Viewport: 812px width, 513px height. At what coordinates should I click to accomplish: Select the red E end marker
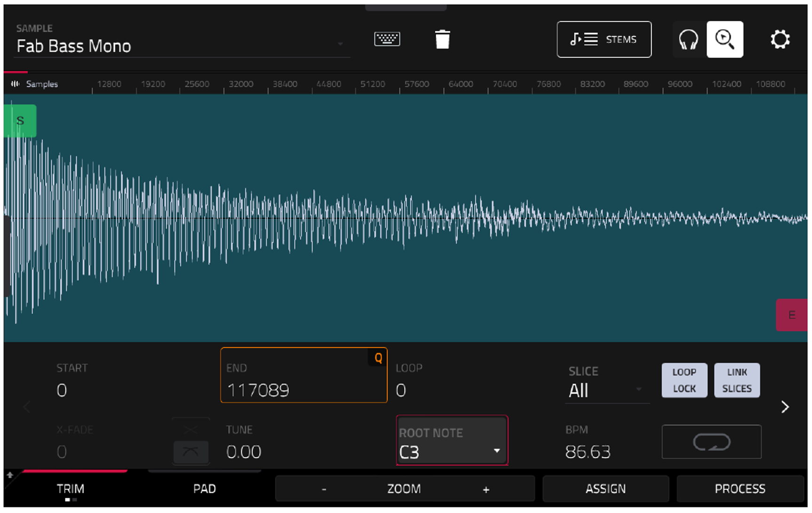coord(791,315)
